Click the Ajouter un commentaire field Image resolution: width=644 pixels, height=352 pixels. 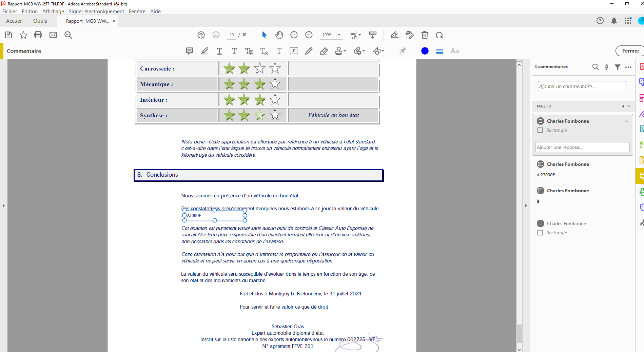[582, 86]
